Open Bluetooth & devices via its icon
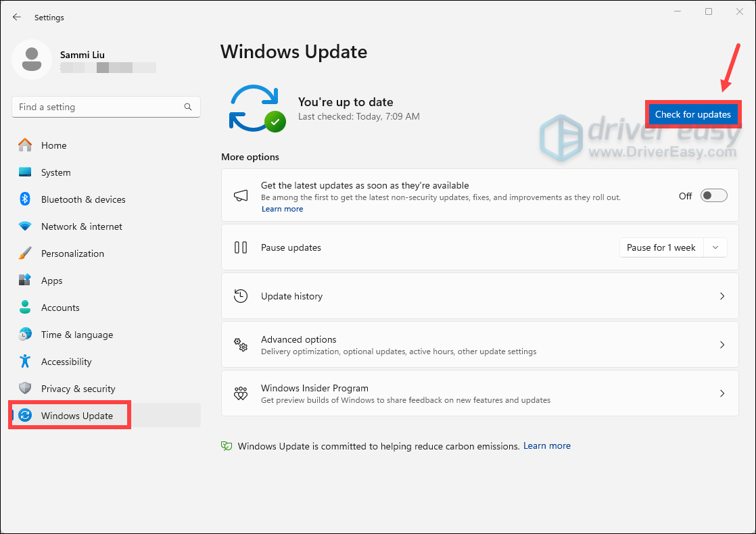This screenshot has height=534, width=756. (x=25, y=199)
